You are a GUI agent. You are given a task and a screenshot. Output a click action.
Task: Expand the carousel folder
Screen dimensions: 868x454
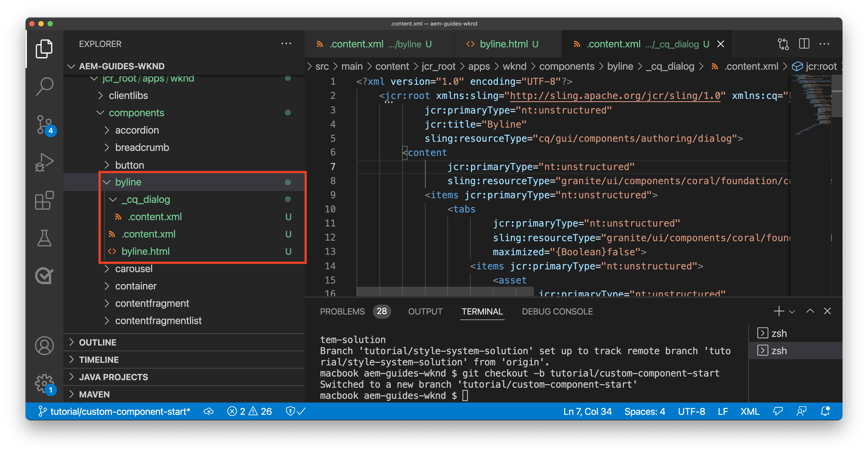tap(133, 269)
